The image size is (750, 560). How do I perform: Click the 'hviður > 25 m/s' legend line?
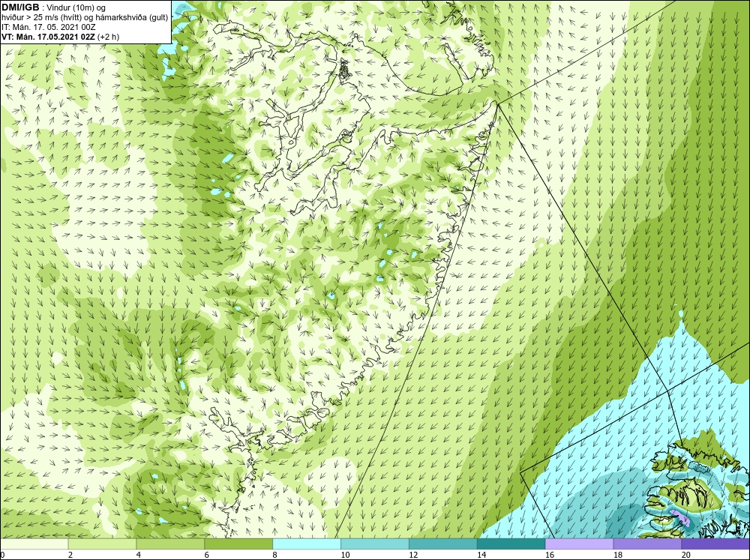(x=85, y=18)
